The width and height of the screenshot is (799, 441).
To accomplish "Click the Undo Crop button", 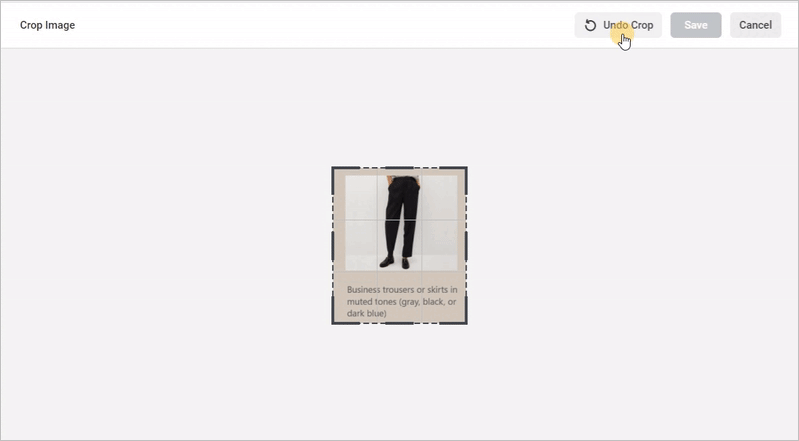I will [618, 25].
